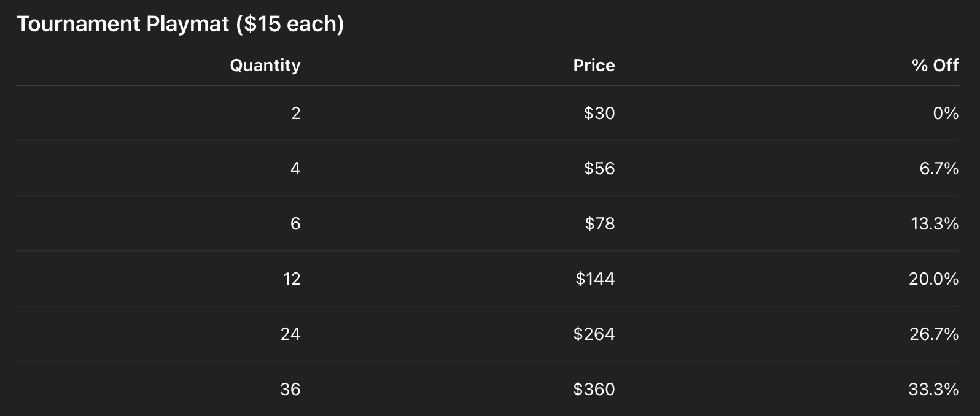Select the $144 price cell
Screen dimensions: 980x416
point(594,279)
